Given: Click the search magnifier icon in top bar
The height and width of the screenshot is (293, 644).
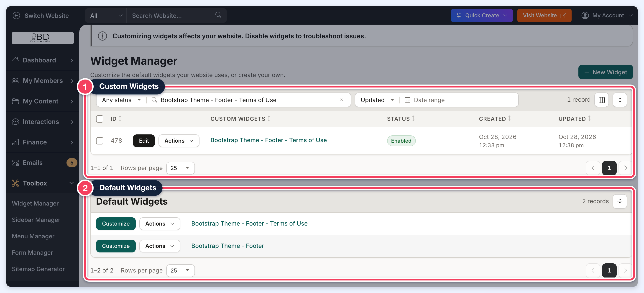Looking at the screenshot, I should 218,15.
